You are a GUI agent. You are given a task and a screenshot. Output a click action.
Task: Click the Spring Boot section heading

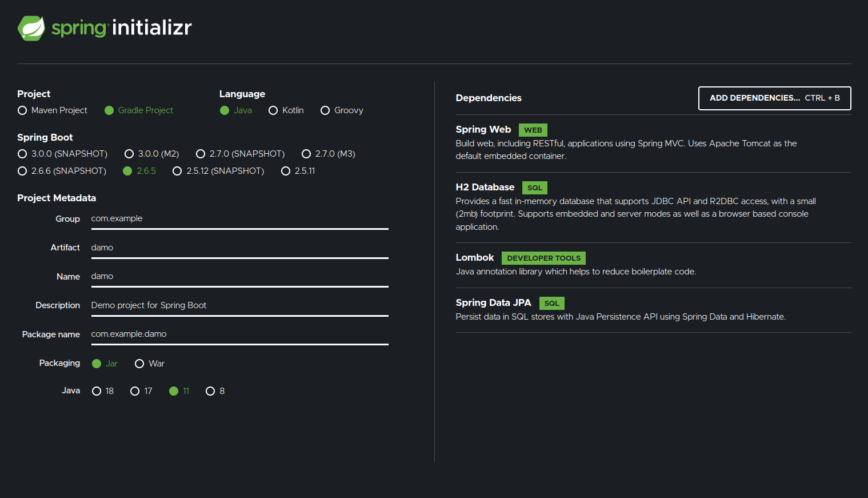tap(45, 138)
